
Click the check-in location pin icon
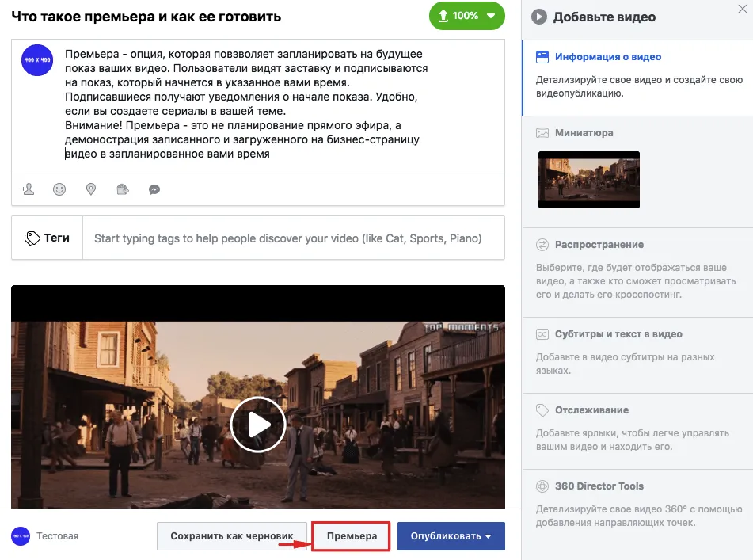[x=91, y=189]
